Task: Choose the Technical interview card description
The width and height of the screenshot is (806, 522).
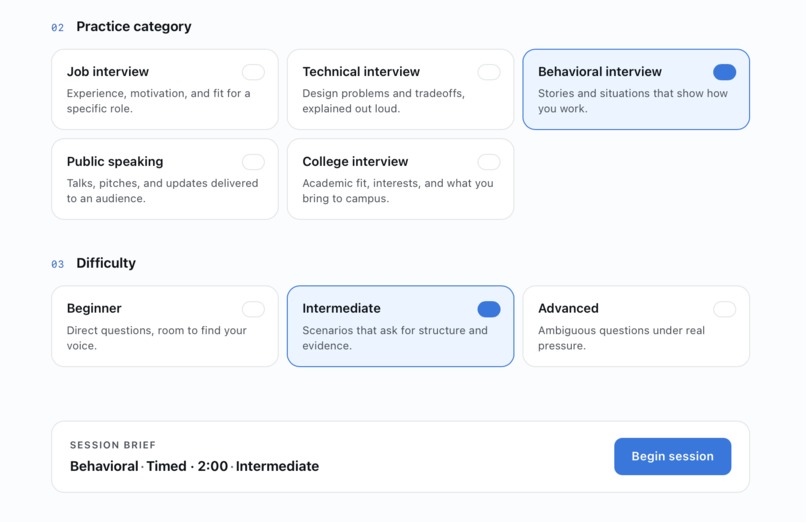Action: pyautogui.click(x=383, y=101)
